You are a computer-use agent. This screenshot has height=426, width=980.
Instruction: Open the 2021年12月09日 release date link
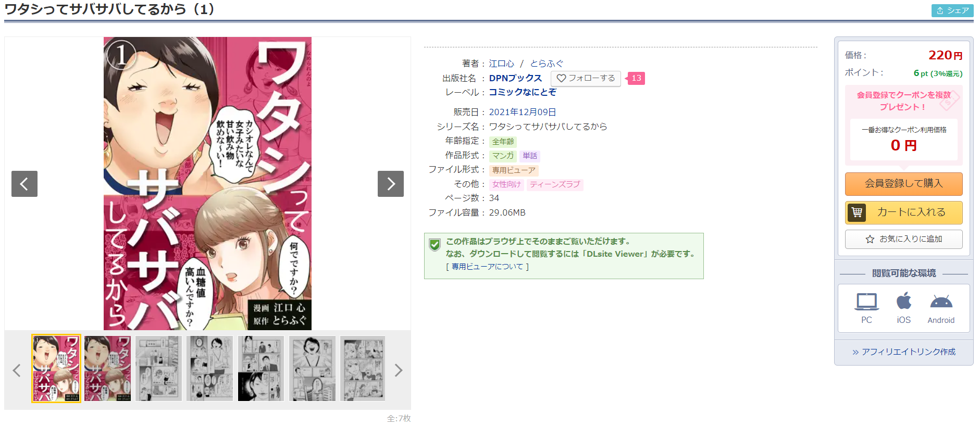pyautogui.click(x=523, y=112)
